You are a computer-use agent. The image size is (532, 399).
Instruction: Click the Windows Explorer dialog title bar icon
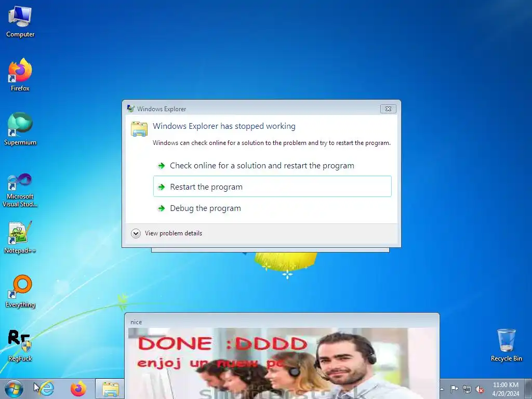click(x=130, y=109)
